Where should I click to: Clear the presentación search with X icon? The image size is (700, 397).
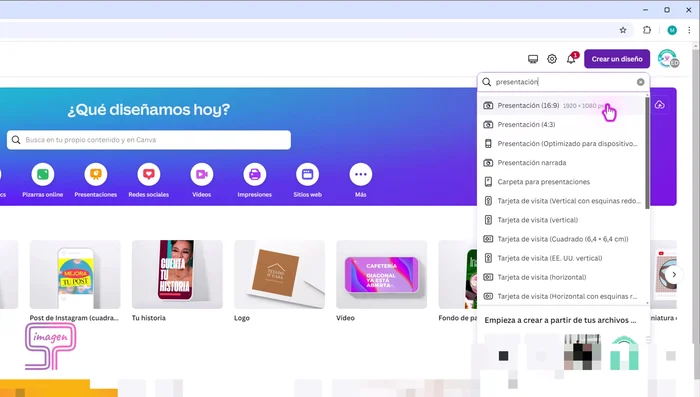(x=640, y=82)
